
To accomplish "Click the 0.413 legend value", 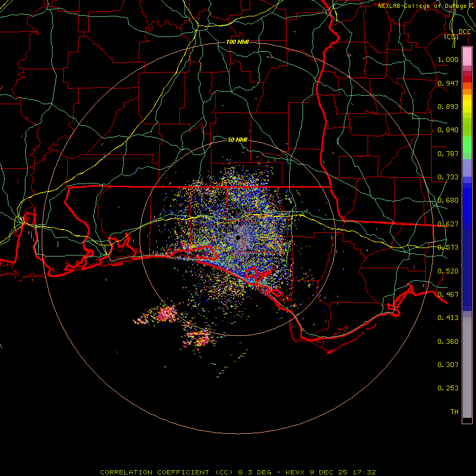I will coord(448,318).
